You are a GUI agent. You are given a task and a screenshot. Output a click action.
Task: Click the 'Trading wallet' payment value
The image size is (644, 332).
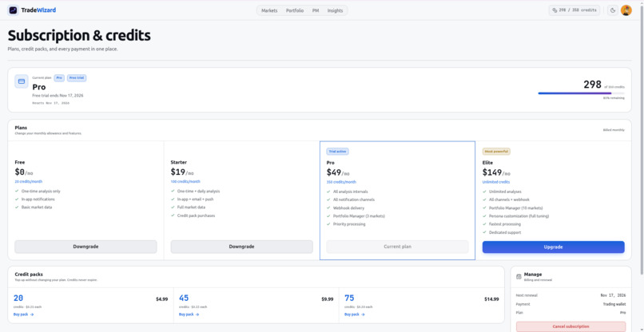[x=614, y=305]
